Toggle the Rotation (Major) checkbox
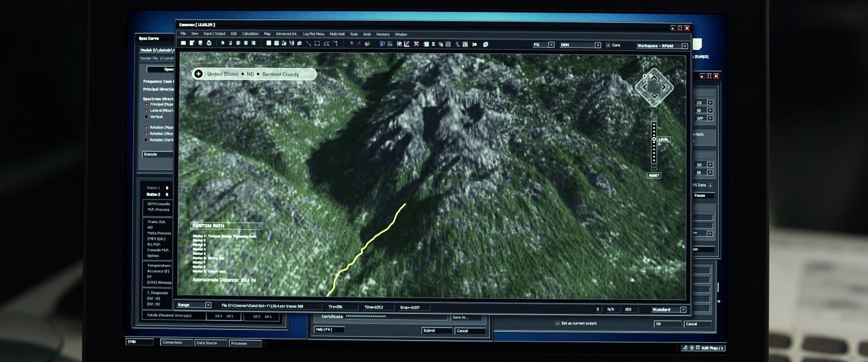Screen dimensions: 868x362 (146, 128)
